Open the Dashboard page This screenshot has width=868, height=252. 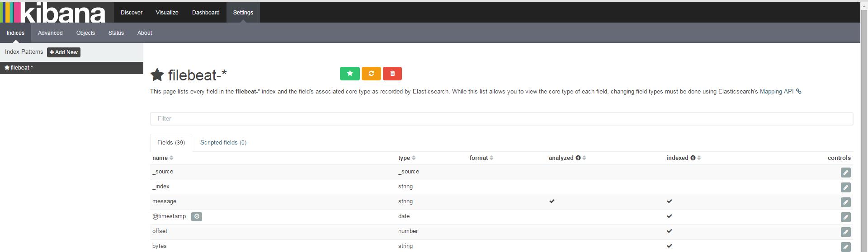(x=206, y=12)
